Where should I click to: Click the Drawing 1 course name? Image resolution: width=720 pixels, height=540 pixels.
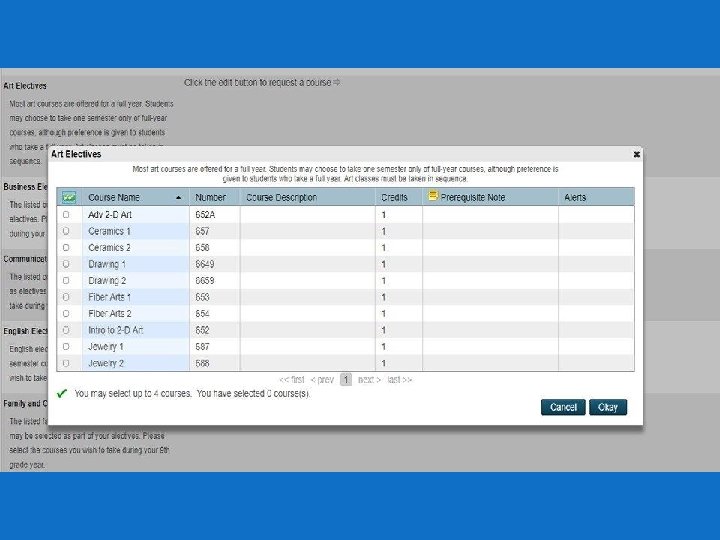[x=107, y=264]
